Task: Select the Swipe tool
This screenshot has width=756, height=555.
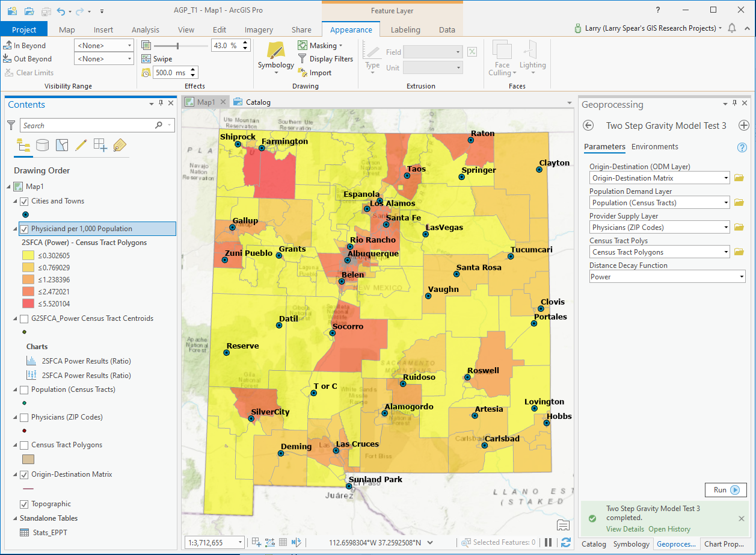Action: [157, 59]
